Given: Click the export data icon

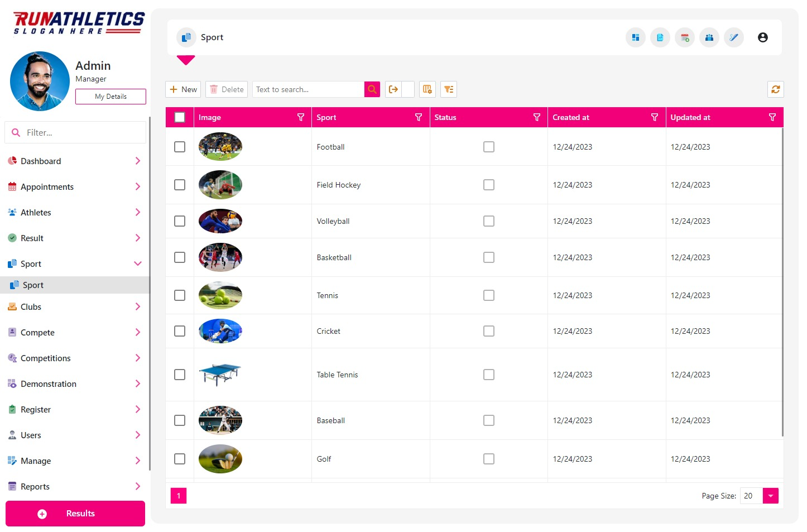Looking at the screenshot, I should pyautogui.click(x=393, y=89).
